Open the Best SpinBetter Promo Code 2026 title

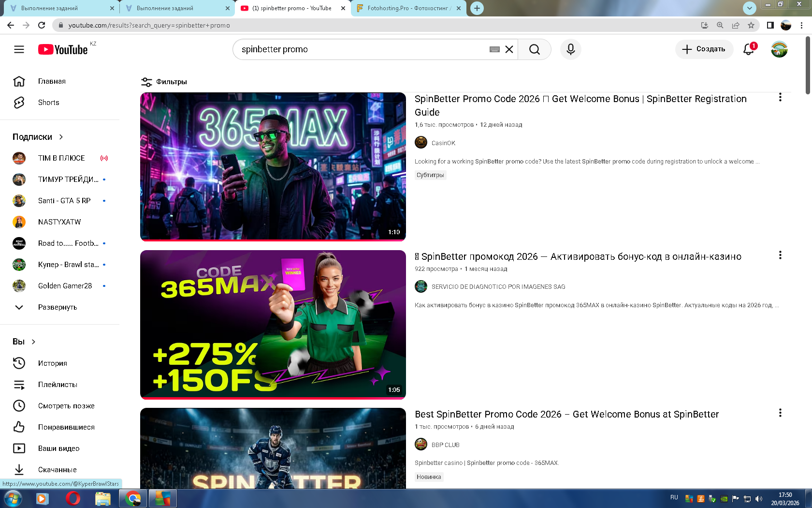[x=566, y=414]
